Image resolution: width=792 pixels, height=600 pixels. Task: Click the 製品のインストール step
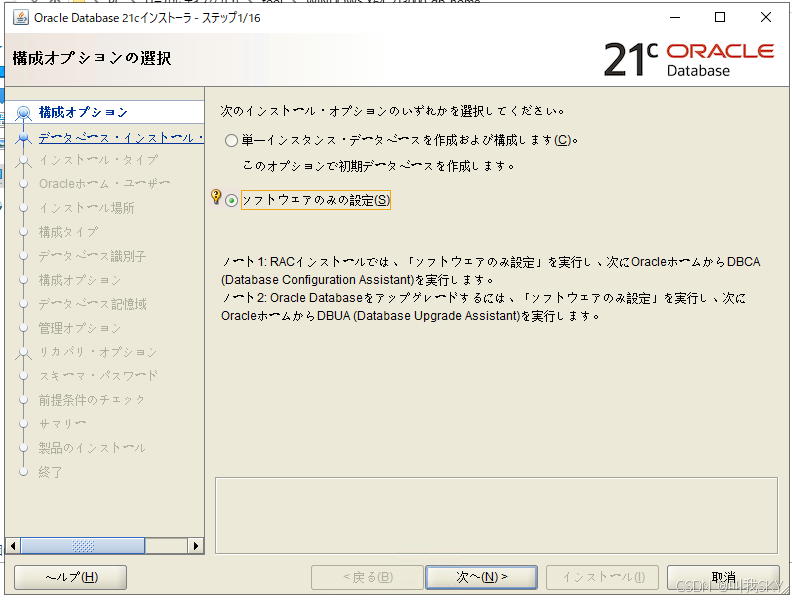click(92, 448)
